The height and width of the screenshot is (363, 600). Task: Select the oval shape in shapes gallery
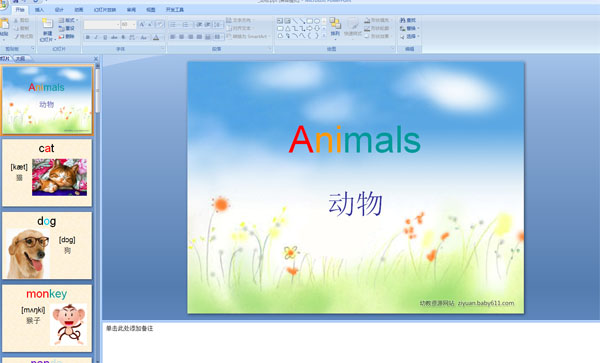click(x=317, y=21)
